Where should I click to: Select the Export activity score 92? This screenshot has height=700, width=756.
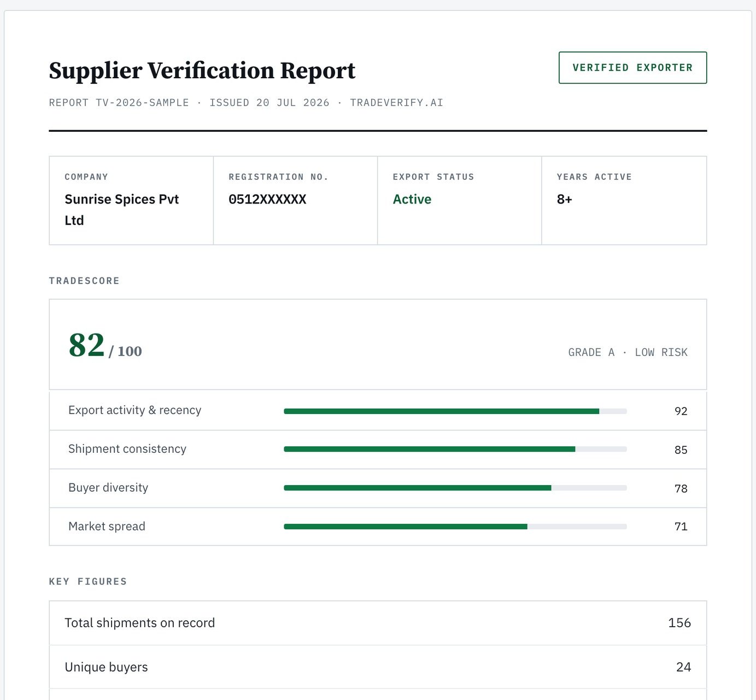681,411
